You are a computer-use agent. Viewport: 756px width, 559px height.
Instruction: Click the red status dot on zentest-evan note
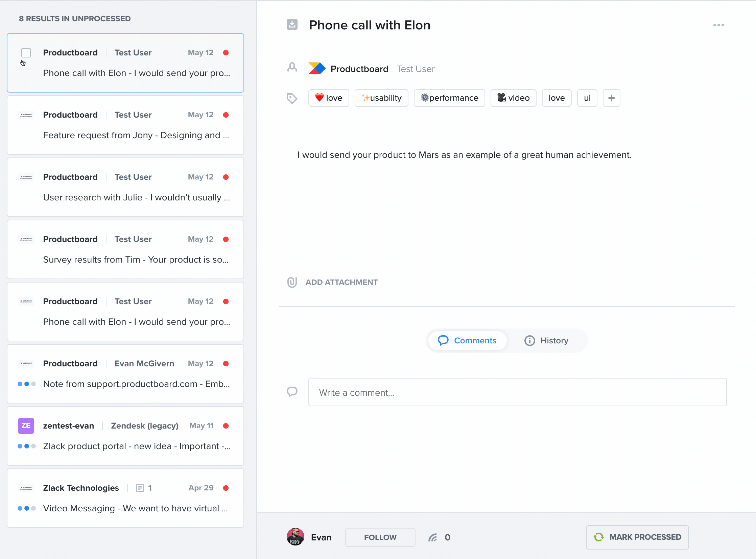pyautogui.click(x=226, y=426)
